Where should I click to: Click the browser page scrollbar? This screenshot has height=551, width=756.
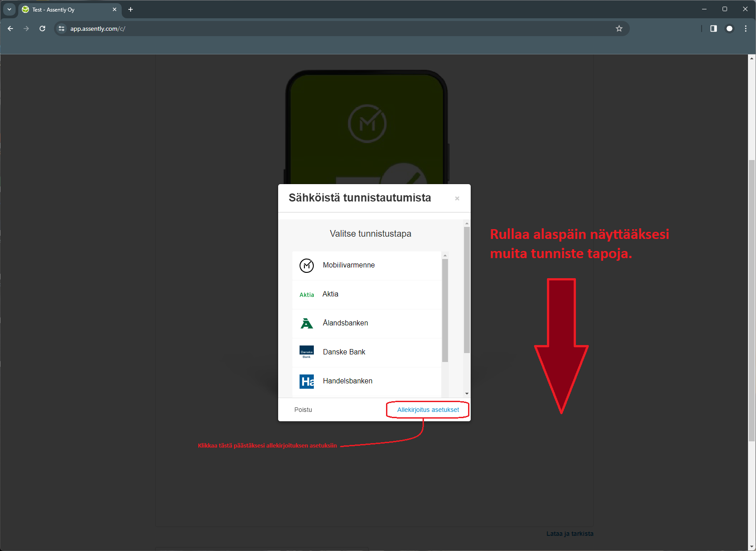(752, 300)
